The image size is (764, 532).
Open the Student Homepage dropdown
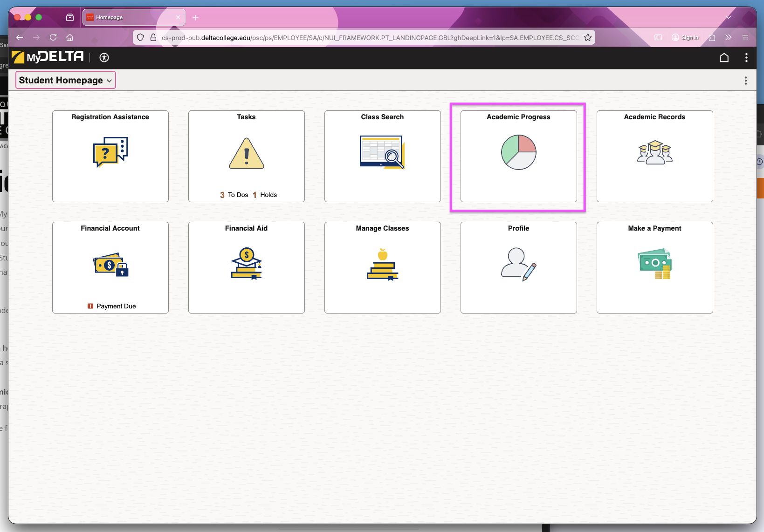coord(65,80)
